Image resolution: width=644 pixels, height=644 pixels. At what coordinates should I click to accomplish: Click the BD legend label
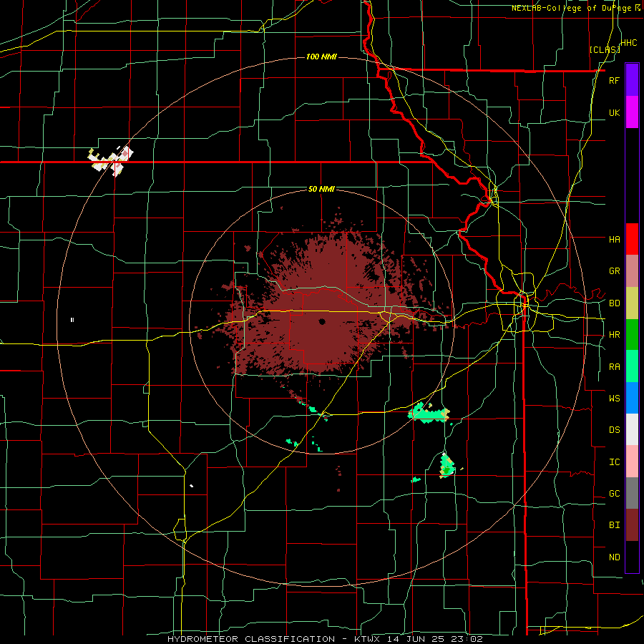click(614, 303)
